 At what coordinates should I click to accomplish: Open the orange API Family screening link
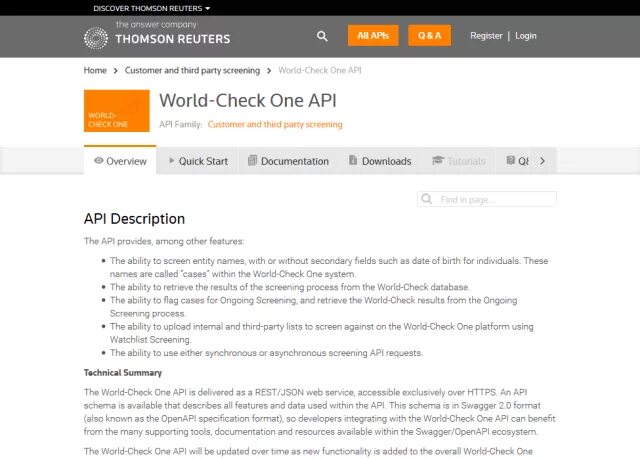click(x=275, y=124)
